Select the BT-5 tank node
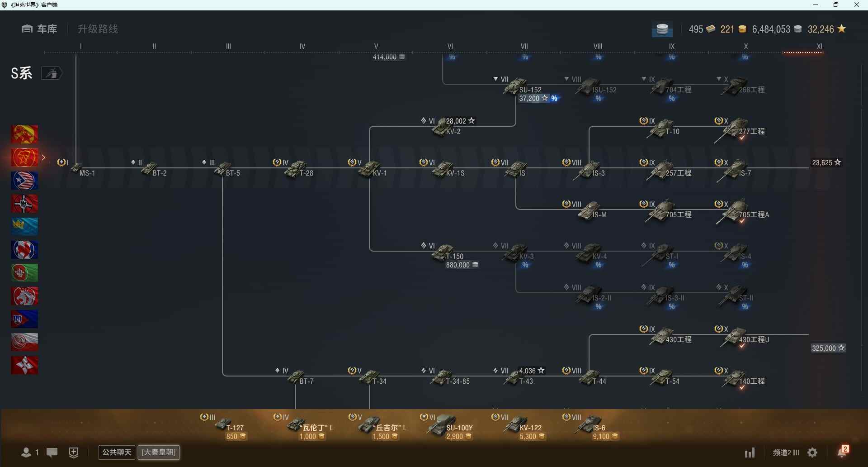Screen dimensions: 868x467 tap(222, 168)
